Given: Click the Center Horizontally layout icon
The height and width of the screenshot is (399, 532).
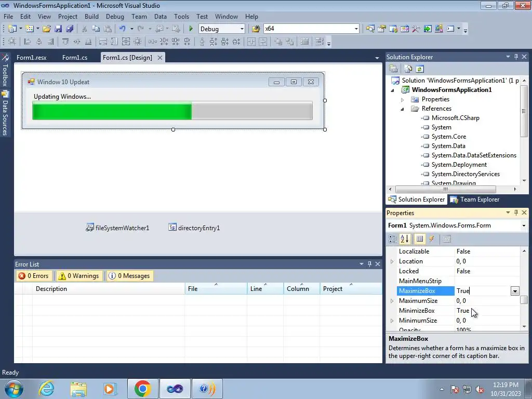Looking at the screenshot, I should pyautogui.click(x=251, y=42).
